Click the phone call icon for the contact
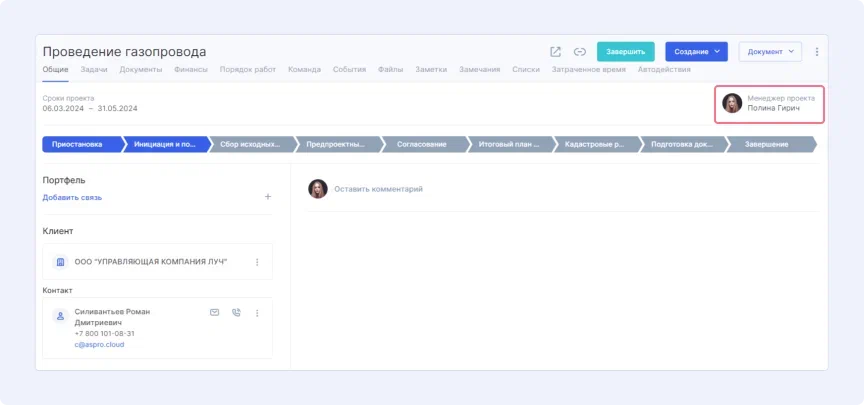This screenshot has width=864, height=405. pos(236,313)
